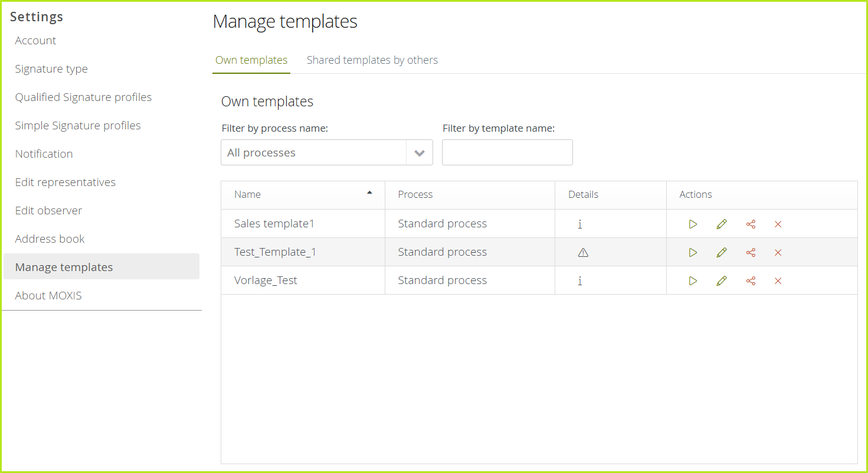868x473 pixels.
Task: Remove Test_Template_1 via its delete icon
Action: click(x=778, y=252)
